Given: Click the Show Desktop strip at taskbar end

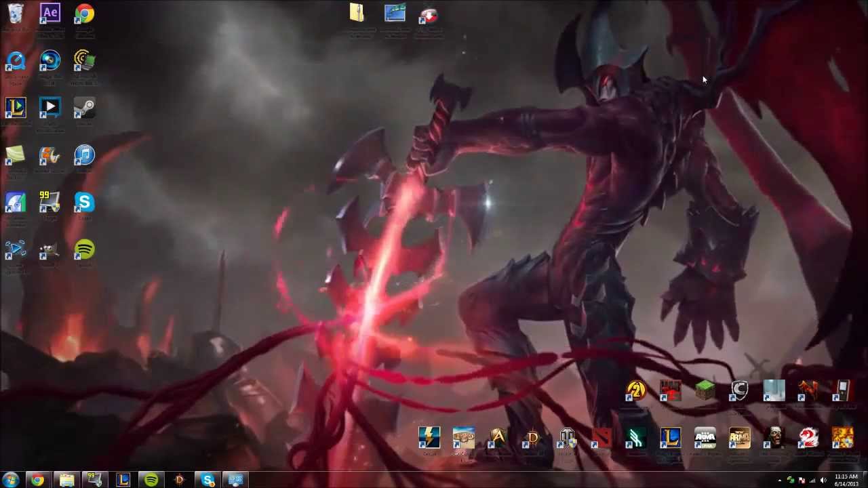Looking at the screenshot, I should (x=864, y=481).
